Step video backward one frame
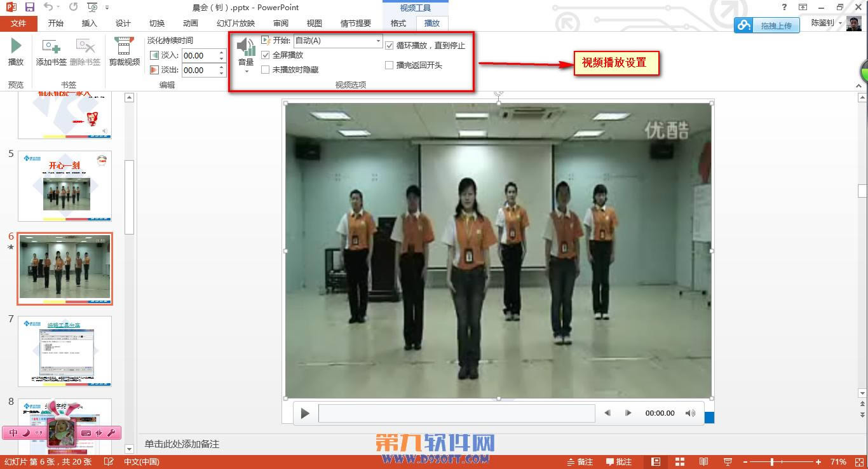 [607, 413]
